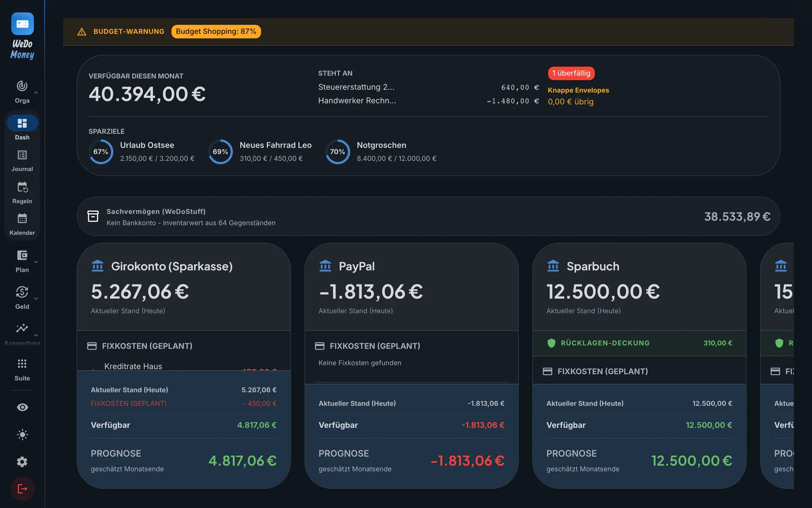Click the Sachvermögen archive box icon

[x=93, y=216]
